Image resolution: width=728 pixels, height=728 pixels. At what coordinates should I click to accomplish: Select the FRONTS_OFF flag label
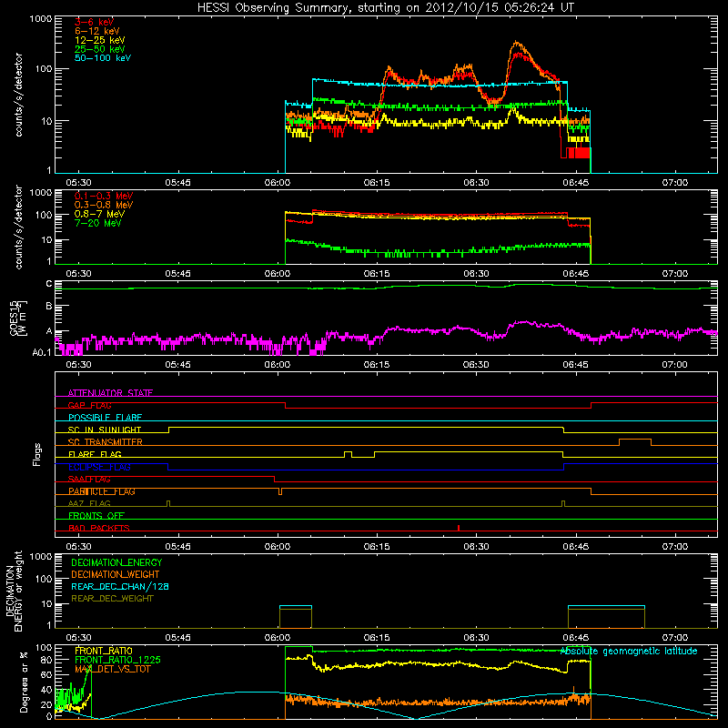point(96,515)
